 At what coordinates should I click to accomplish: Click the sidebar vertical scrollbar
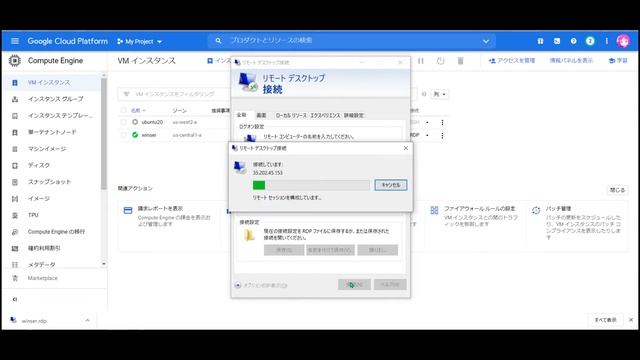[x=104, y=135]
